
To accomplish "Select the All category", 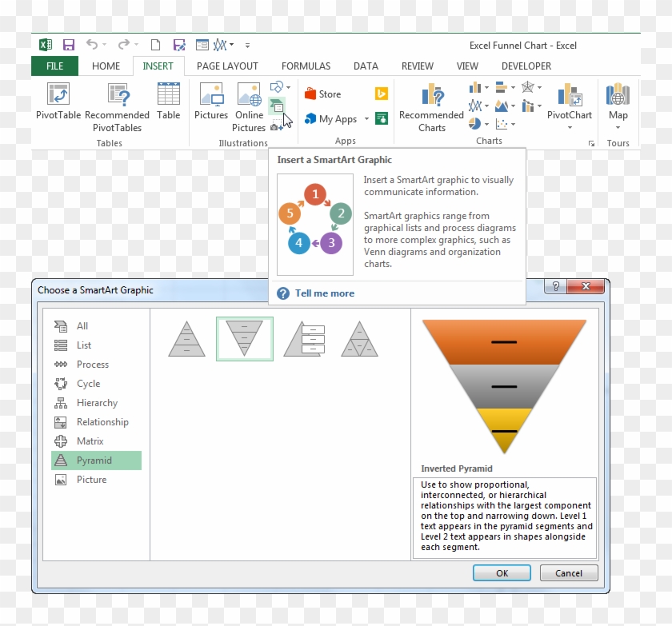I will pos(97,326).
